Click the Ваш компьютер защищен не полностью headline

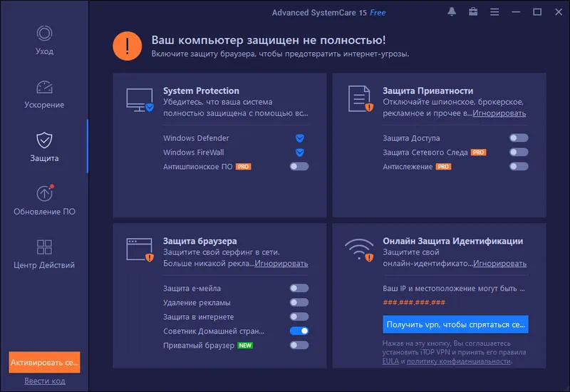[269, 40]
